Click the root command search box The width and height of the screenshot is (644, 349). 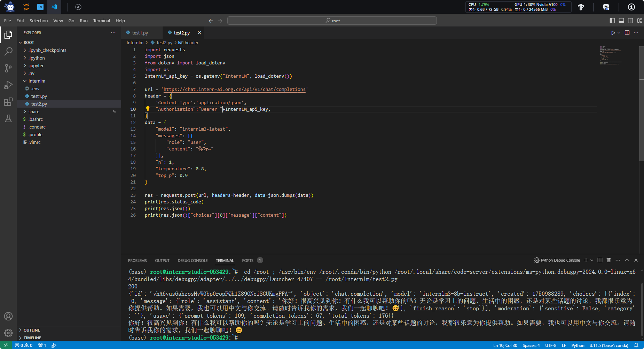point(332,21)
